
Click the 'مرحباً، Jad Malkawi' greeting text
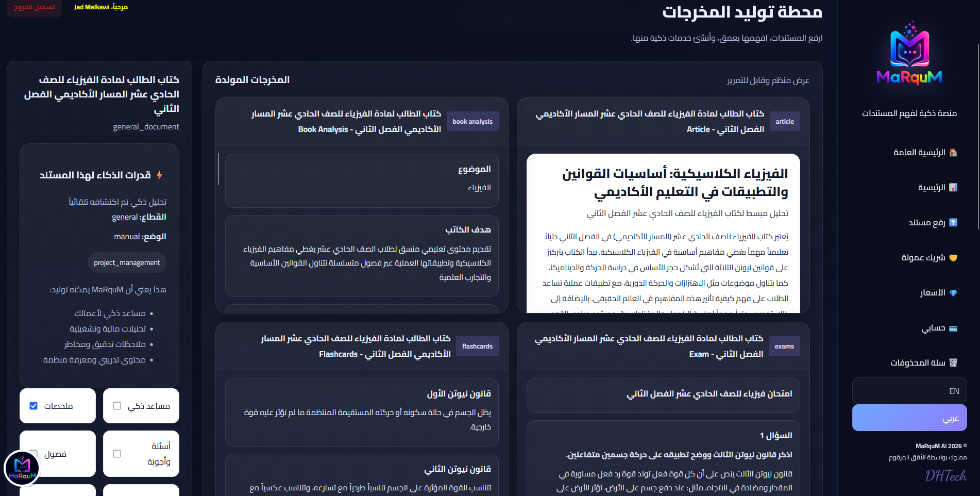pos(101,7)
